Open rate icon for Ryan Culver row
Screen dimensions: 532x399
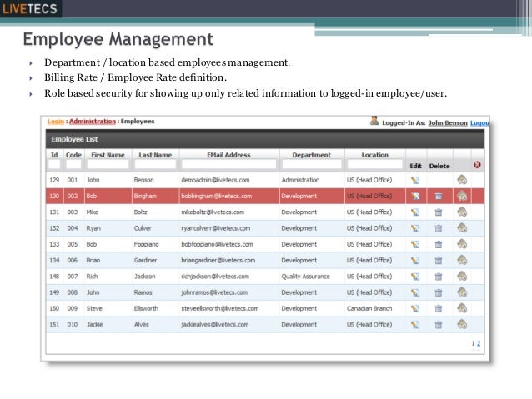462,227
